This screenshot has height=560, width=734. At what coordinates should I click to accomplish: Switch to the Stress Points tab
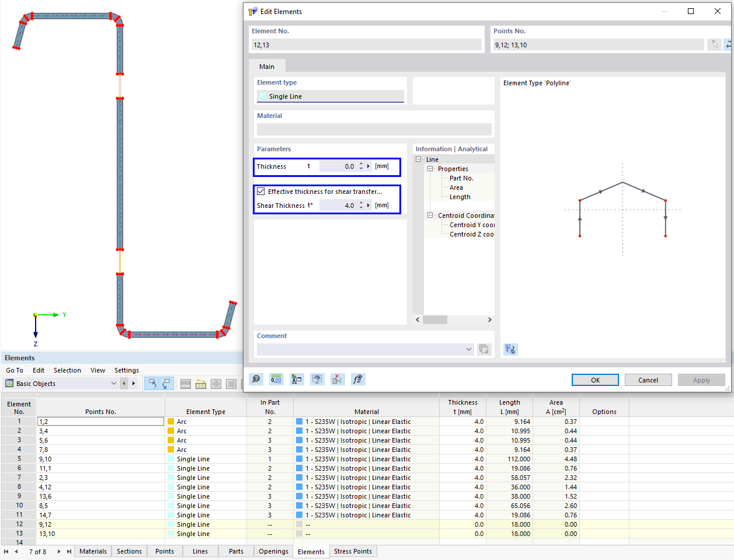[x=353, y=551]
